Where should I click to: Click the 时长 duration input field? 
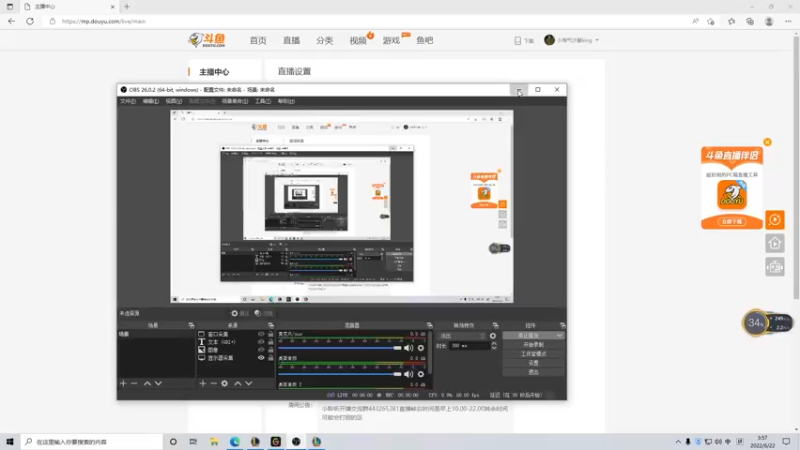(469, 346)
